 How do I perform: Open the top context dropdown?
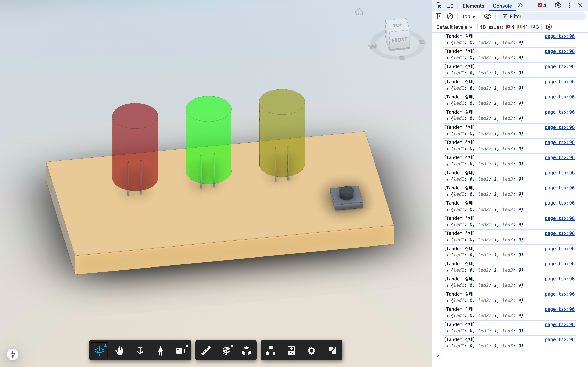point(469,16)
